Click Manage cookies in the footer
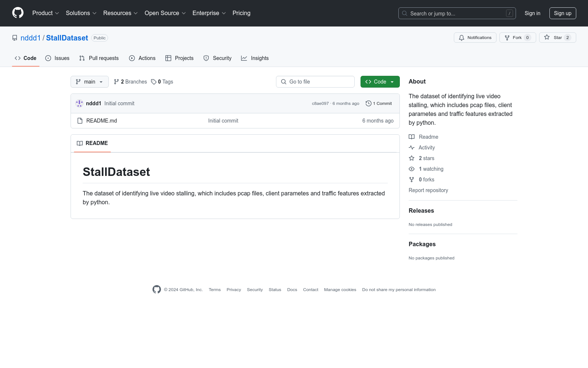This screenshot has width=588, height=368. (x=340, y=290)
